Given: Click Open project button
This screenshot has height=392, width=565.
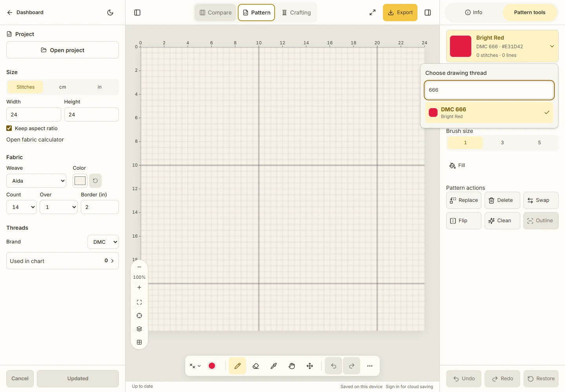Looking at the screenshot, I should pyautogui.click(x=63, y=50).
